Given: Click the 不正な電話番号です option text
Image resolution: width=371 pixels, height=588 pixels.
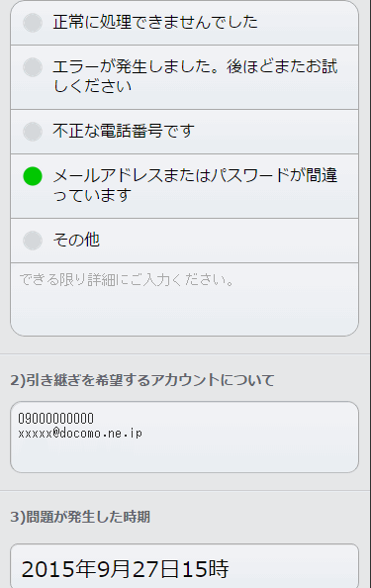Looking at the screenshot, I should [124, 131].
